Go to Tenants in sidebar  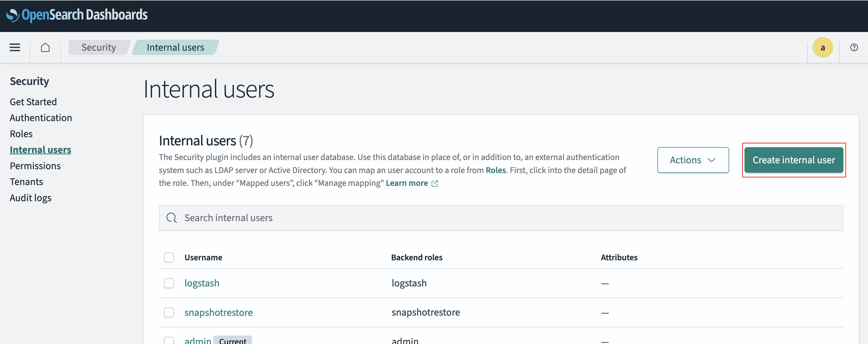click(26, 182)
